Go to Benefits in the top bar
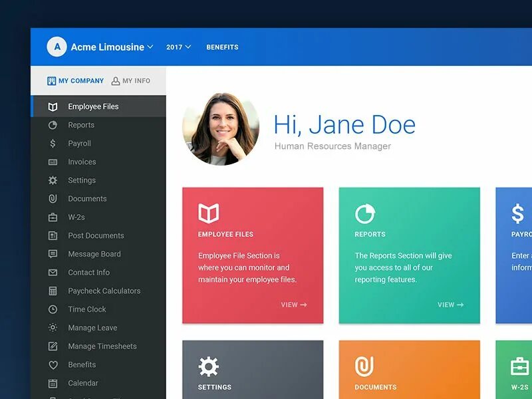This screenshot has height=399, width=532. pyautogui.click(x=222, y=47)
